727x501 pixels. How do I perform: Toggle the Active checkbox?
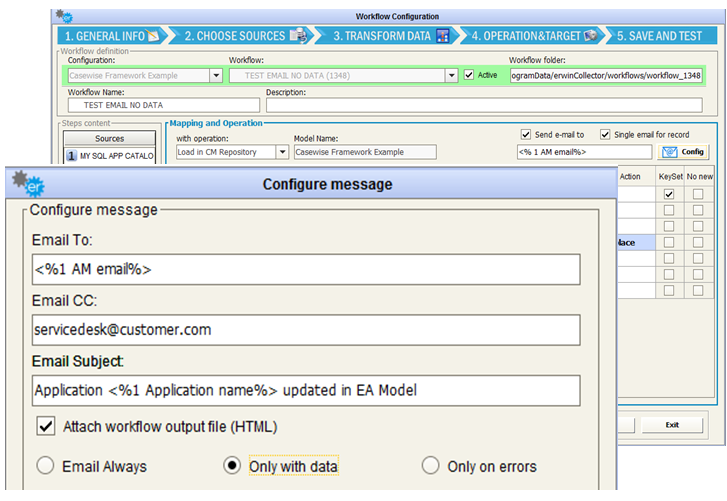coord(469,75)
